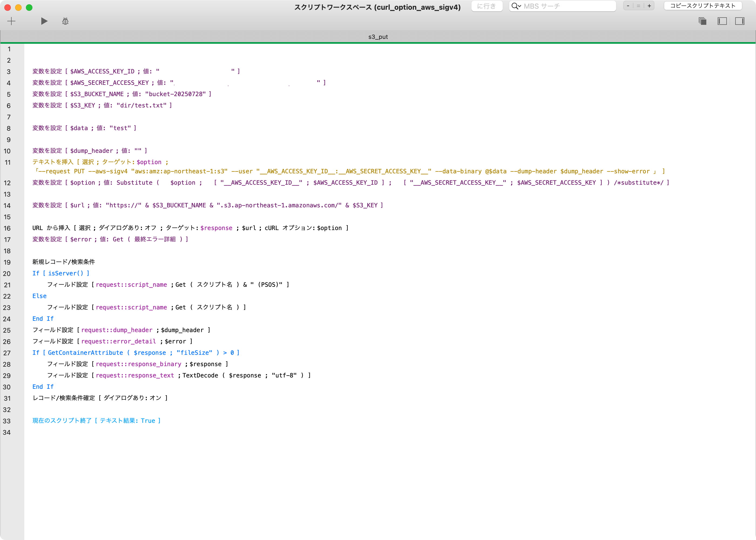Open the MBS search magnifier dropdown

[x=516, y=6]
